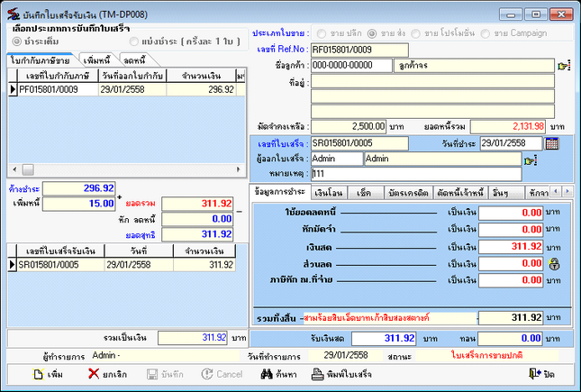Open the ข้อมูลการชำระ payment tab
581x392 pixels.
[280, 192]
